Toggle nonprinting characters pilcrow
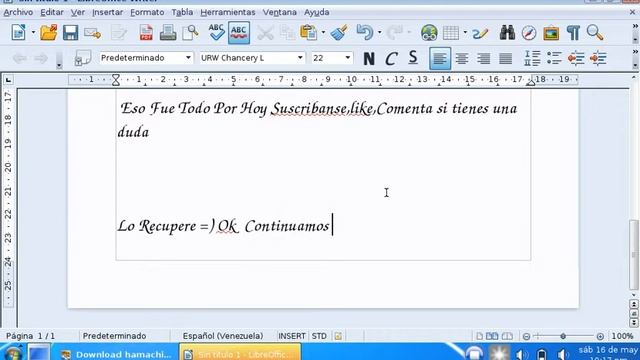The width and height of the screenshot is (640, 360). pos(573,33)
